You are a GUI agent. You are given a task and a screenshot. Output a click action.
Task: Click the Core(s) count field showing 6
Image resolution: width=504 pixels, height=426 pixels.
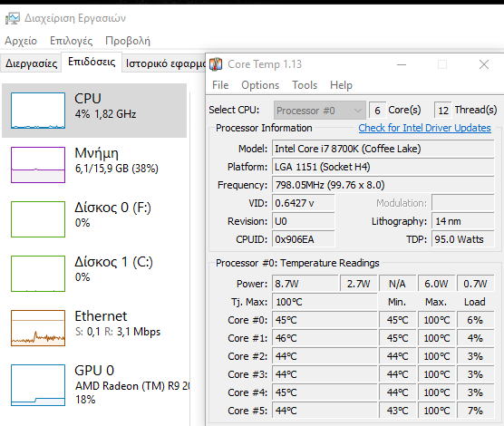click(377, 111)
